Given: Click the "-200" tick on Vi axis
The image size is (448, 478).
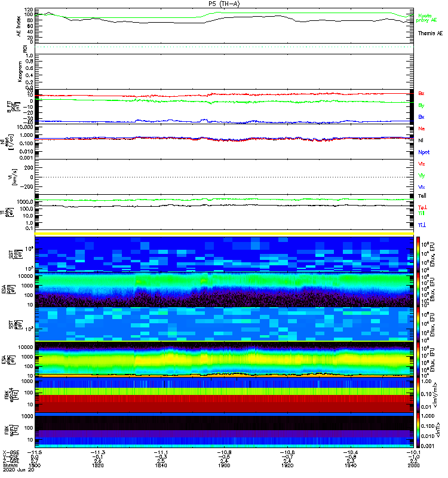Looking at the screenshot, I should click(x=27, y=186).
